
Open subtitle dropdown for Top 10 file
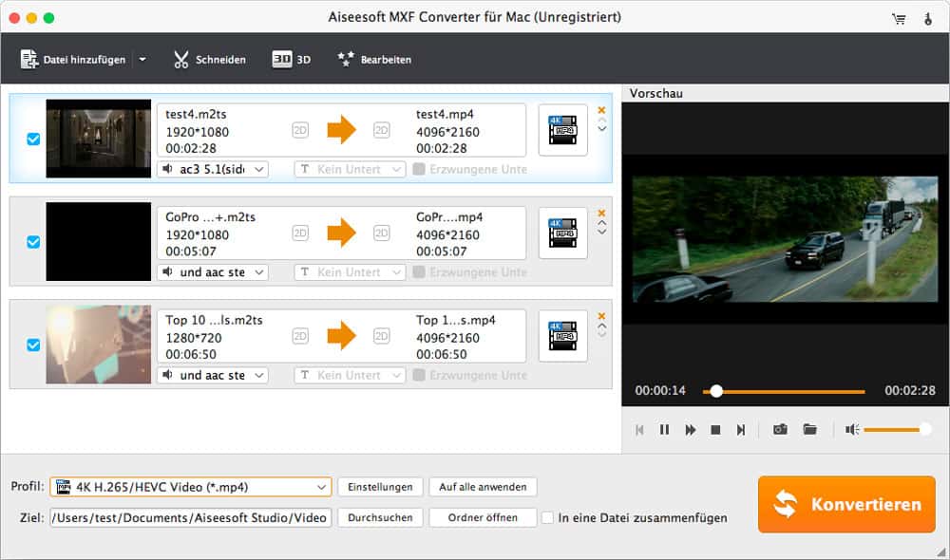[350, 375]
